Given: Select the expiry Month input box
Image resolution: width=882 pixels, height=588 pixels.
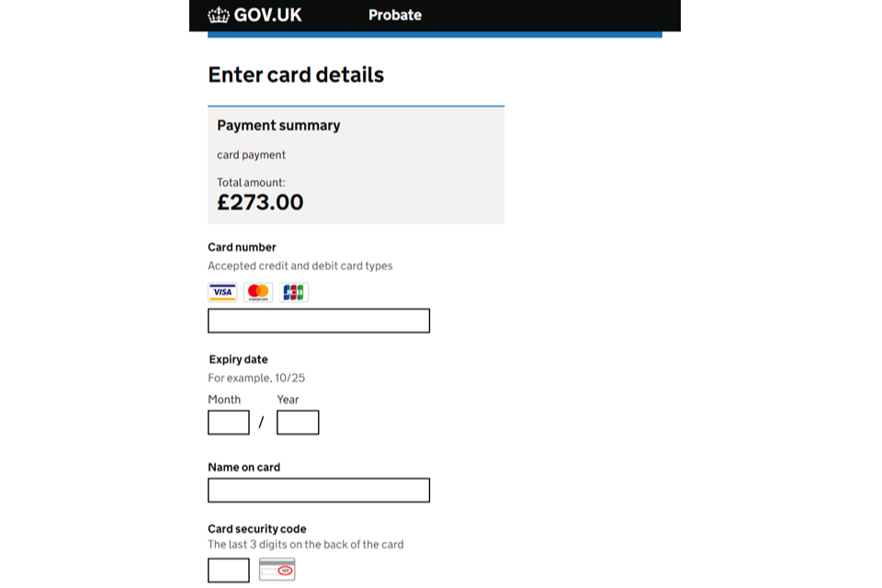Looking at the screenshot, I should [229, 423].
